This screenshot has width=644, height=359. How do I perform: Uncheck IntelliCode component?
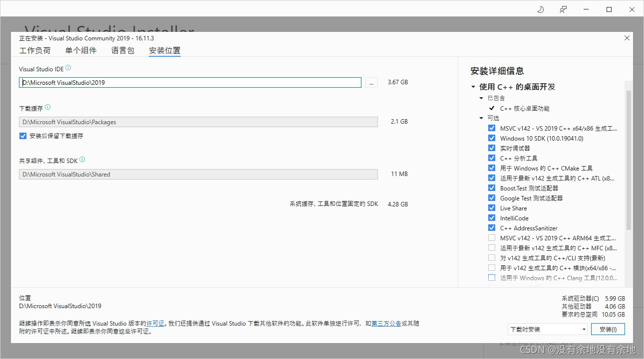point(492,218)
